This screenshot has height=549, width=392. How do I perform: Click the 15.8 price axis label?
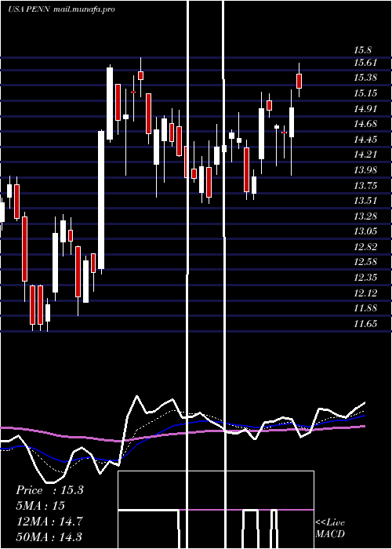[x=363, y=50]
